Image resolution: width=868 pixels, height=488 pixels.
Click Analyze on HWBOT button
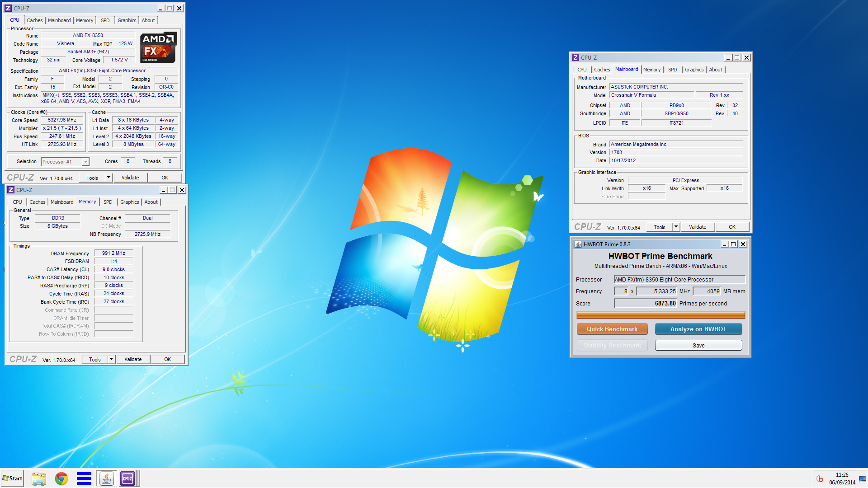pyautogui.click(x=698, y=329)
